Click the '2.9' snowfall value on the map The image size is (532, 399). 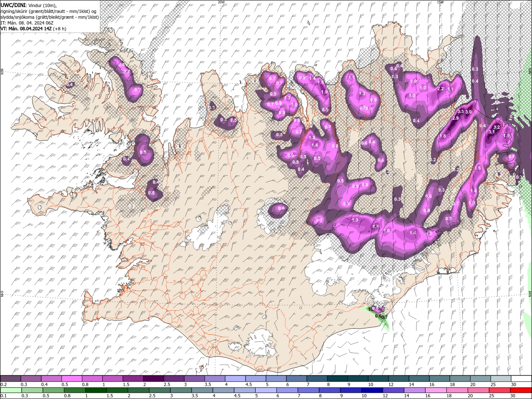[x=455, y=118]
